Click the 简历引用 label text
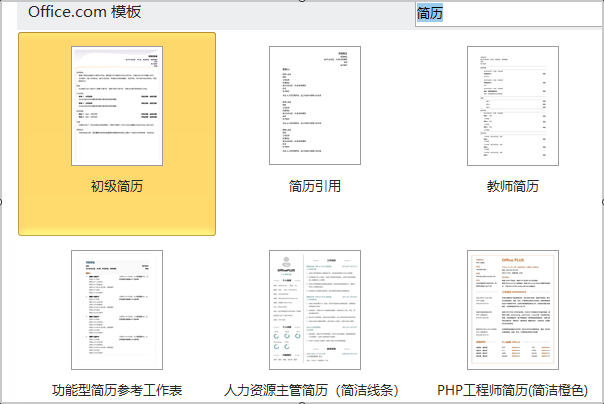Viewport: 604px width, 404px height. tap(315, 186)
